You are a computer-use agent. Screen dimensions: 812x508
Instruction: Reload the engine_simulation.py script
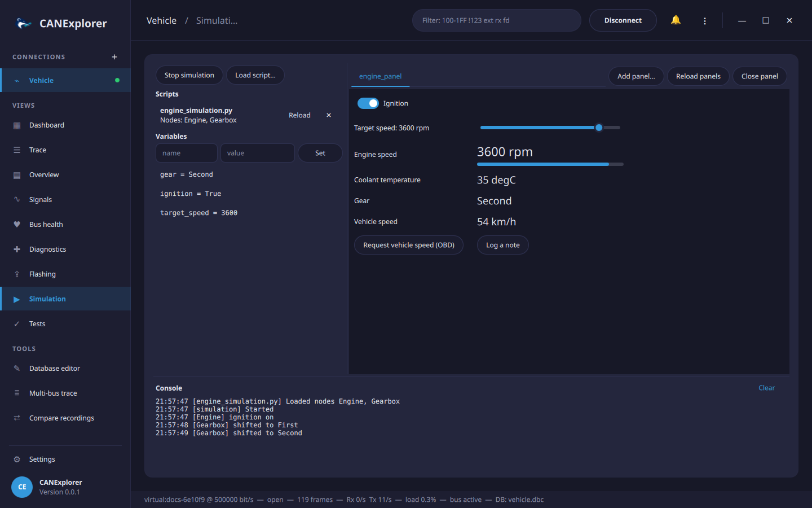(x=300, y=115)
